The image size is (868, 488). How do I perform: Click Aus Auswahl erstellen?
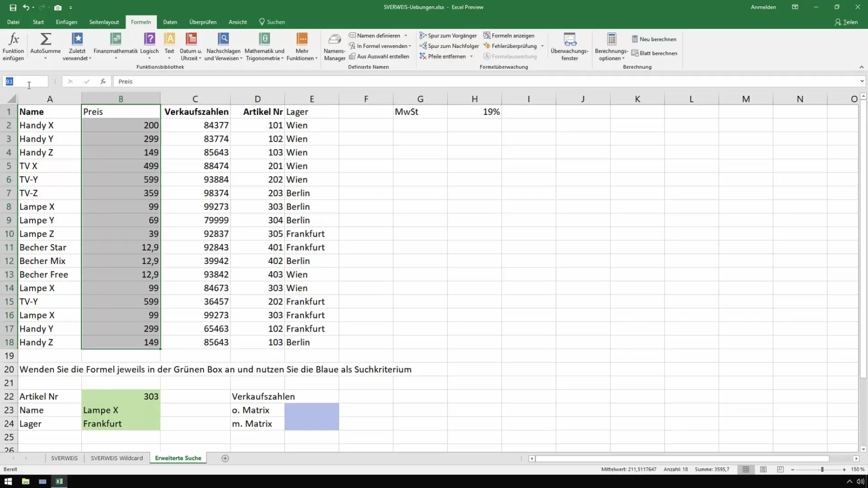[379, 56]
